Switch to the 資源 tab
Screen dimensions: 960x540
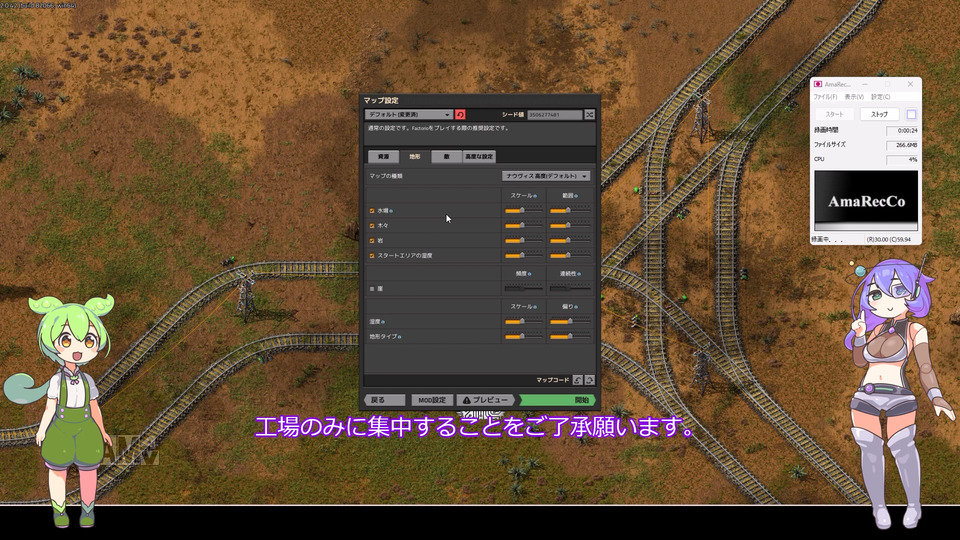[383, 157]
